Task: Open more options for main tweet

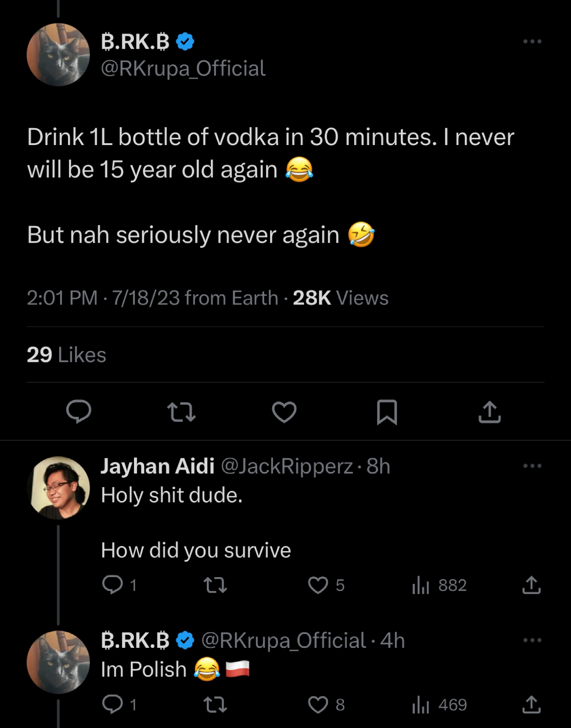Action: [532, 42]
